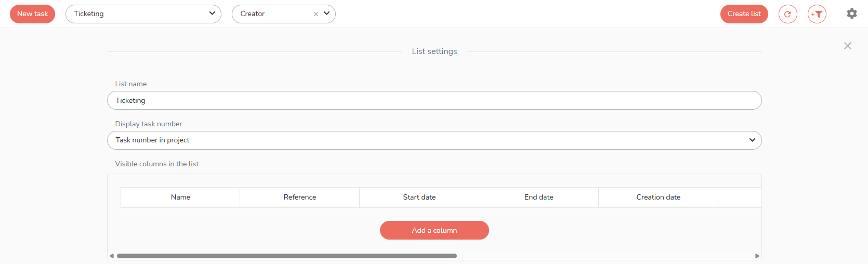The image size is (868, 264).
Task: Open the Ticketing list selector dropdown
Action: 143,14
